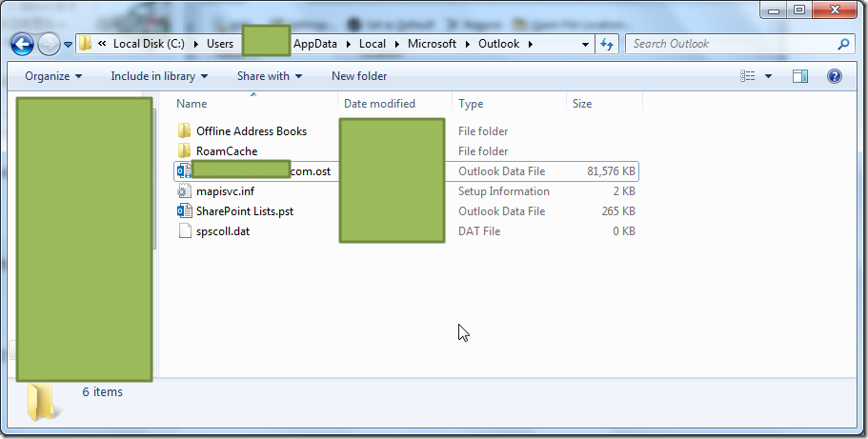Expand the arrow after Microsoft in path
868x439 pixels.
point(467,45)
